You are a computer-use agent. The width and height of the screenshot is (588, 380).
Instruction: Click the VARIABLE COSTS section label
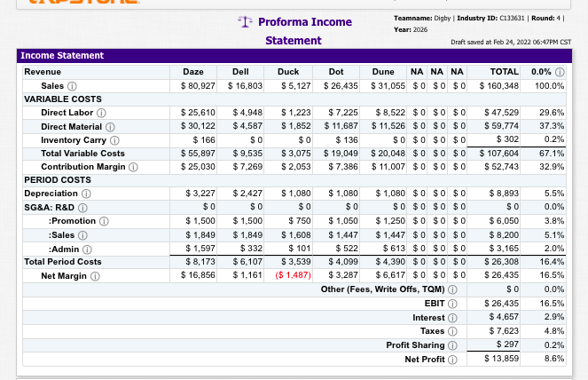63,99
